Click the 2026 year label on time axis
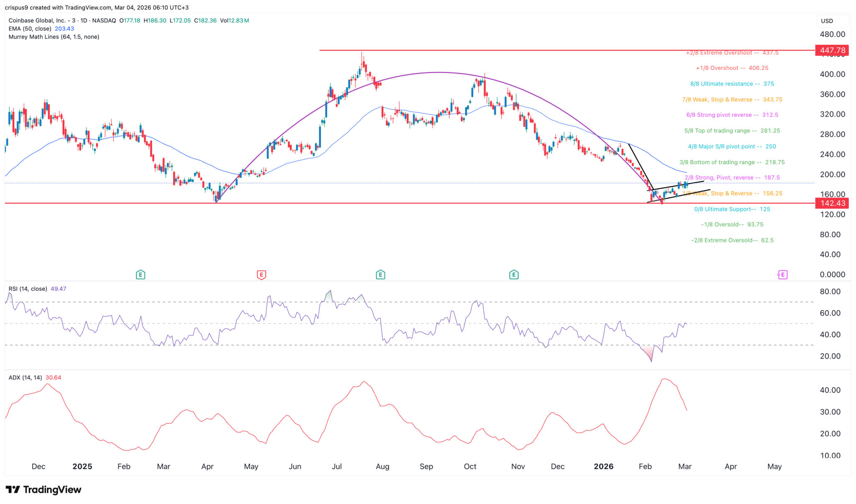Image resolution: width=856 pixels, height=504 pixels. 604,466
